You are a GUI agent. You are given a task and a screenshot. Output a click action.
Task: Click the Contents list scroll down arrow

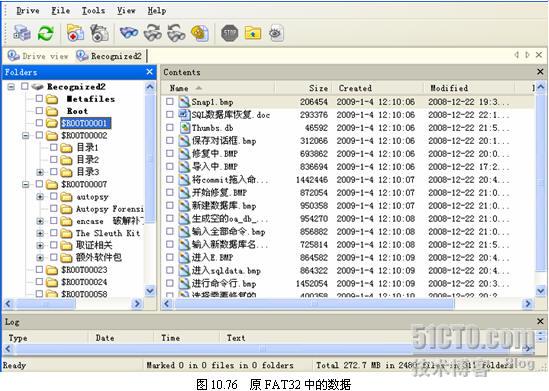click(540, 291)
